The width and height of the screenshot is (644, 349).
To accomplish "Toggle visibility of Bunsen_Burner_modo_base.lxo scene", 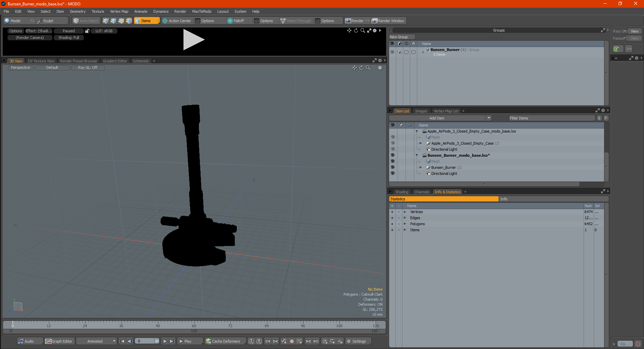I will [393, 155].
